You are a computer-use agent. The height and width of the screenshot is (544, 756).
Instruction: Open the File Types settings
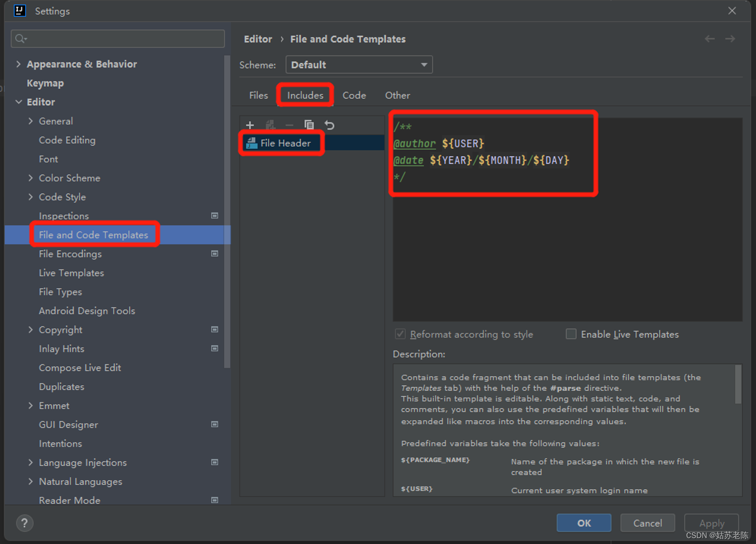(x=60, y=292)
